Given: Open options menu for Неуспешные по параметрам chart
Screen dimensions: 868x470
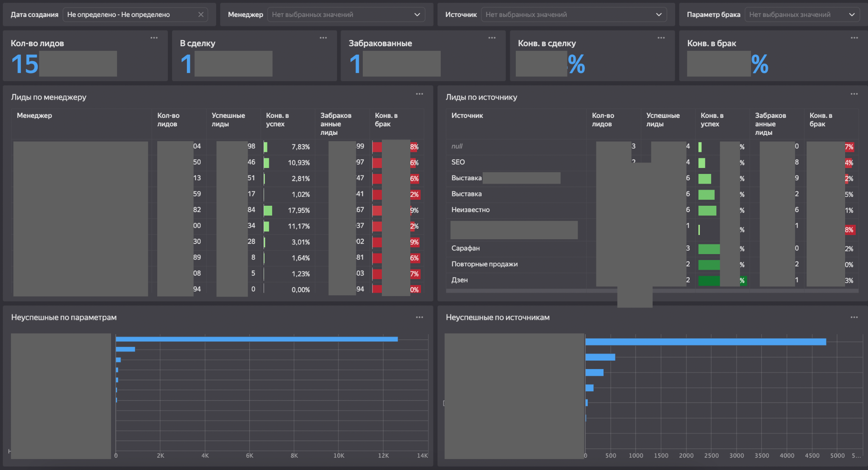Looking at the screenshot, I should [x=419, y=317].
